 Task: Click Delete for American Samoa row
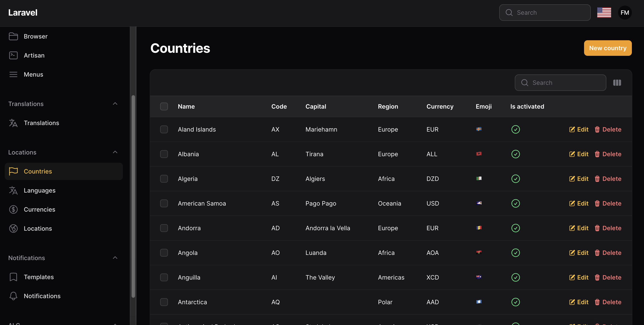(x=608, y=203)
